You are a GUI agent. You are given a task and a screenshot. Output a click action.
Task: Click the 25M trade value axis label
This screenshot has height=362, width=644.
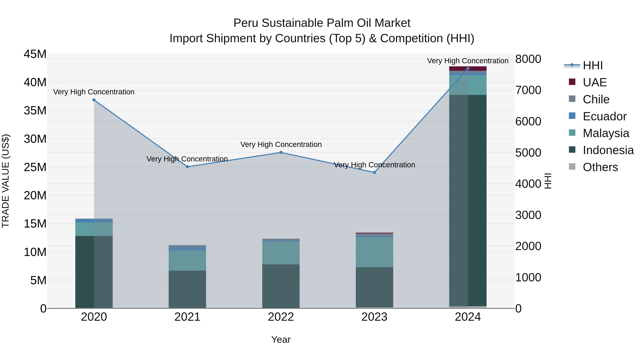pyautogui.click(x=35, y=167)
